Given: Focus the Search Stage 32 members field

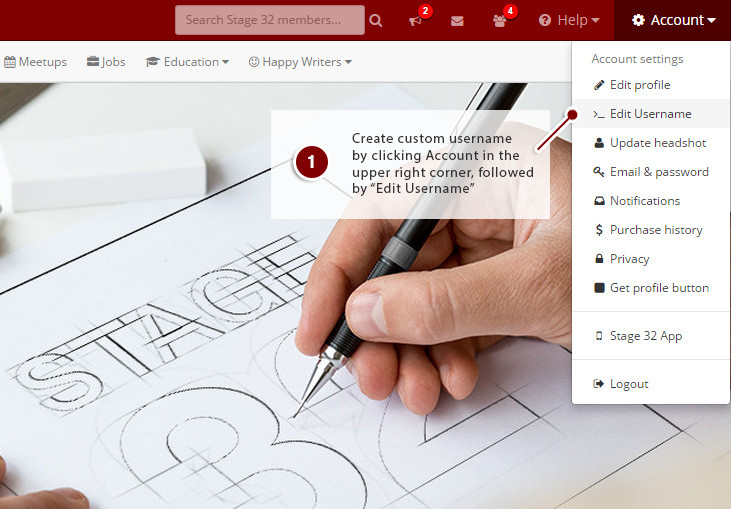Looking at the screenshot, I should (270, 20).
